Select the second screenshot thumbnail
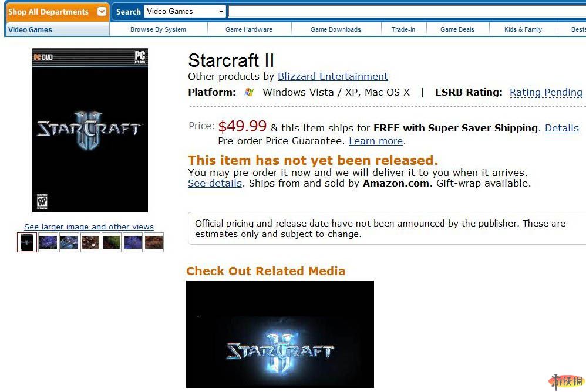Screen dimensions: 586x392 click(69, 242)
